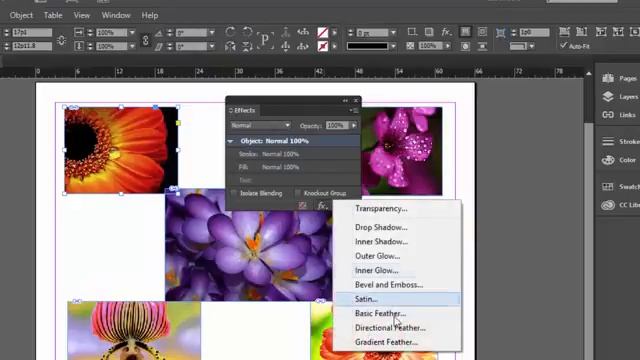
Task: Open the CC Libraries panel
Action: (x=619, y=205)
